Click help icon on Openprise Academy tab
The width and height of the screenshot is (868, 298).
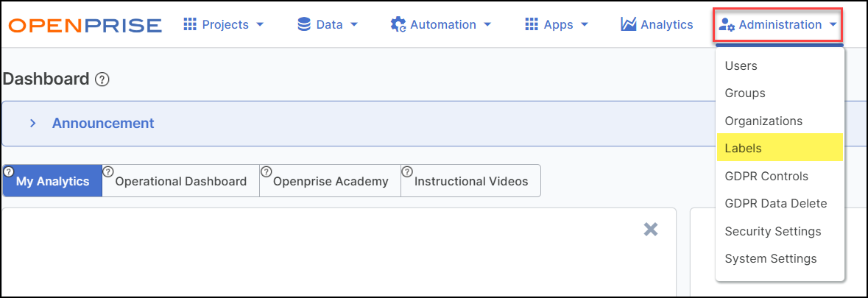[x=266, y=171]
